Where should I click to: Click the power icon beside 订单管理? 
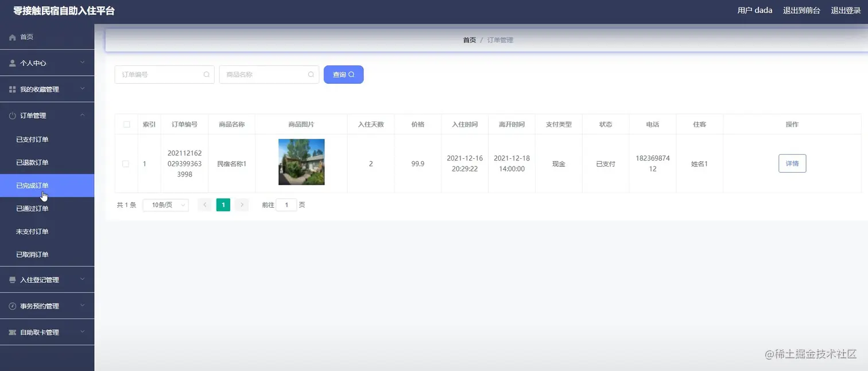[x=11, y=115]
